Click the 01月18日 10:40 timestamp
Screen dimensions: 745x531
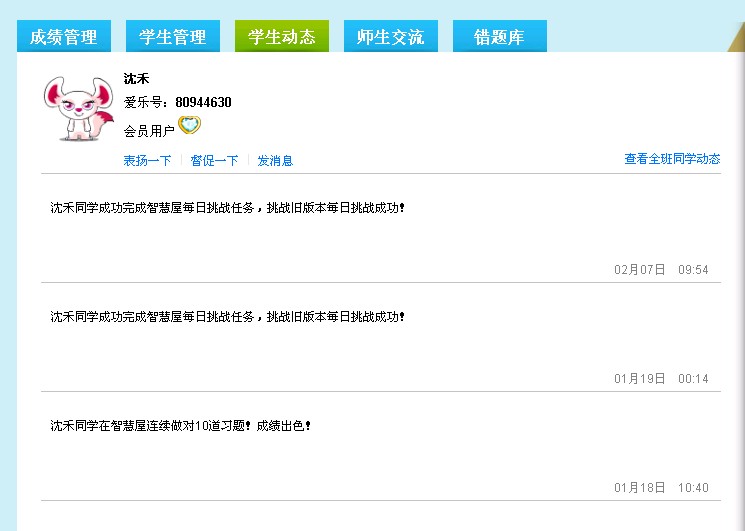tap(661, 488)
